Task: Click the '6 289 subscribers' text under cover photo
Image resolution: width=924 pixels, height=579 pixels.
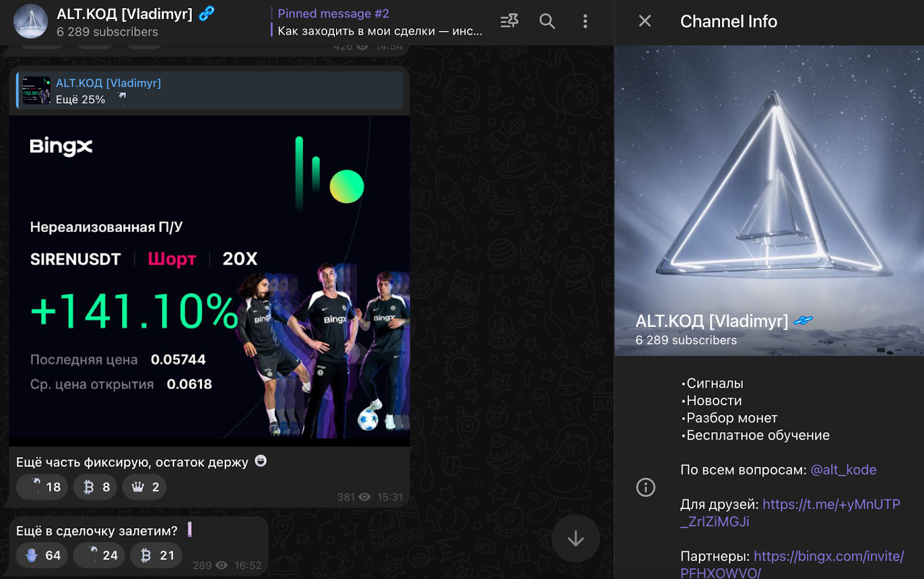Action: pyautogui.click(x=686, y=340)
